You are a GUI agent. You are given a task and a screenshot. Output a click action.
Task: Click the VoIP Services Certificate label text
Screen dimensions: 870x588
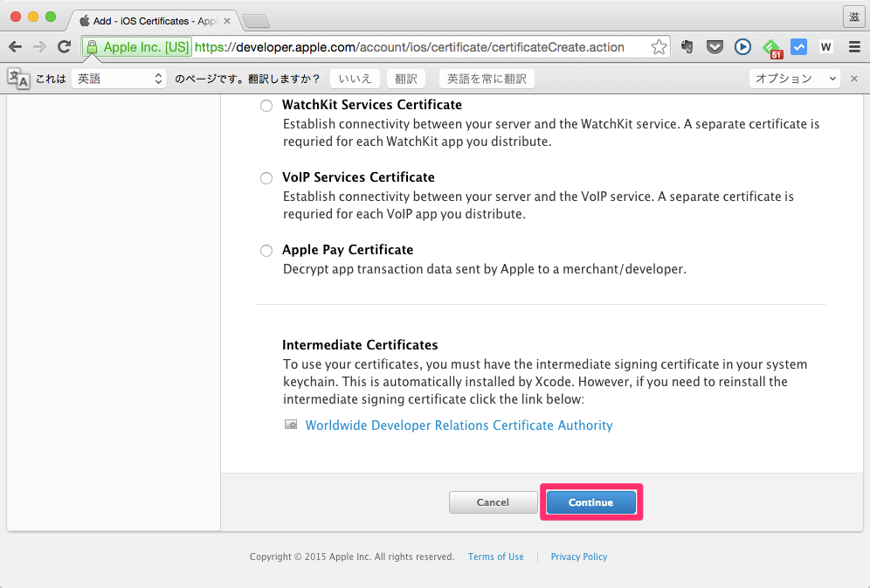pos(358,177)
